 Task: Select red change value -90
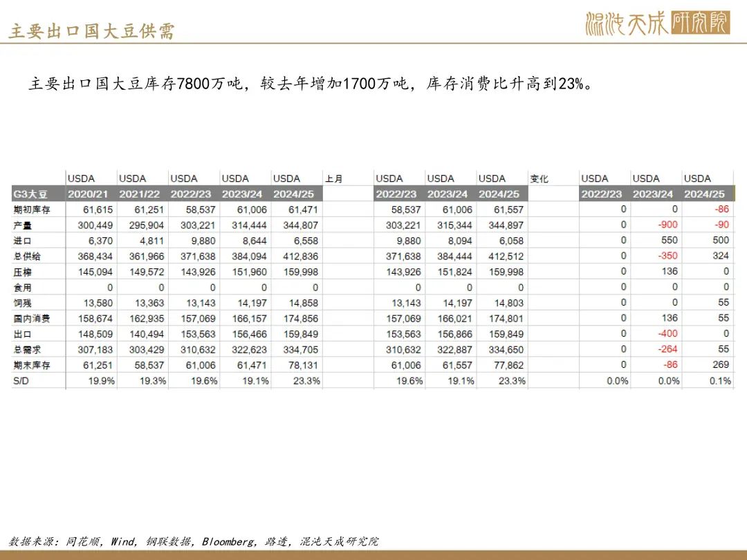[x=721, y=225]
